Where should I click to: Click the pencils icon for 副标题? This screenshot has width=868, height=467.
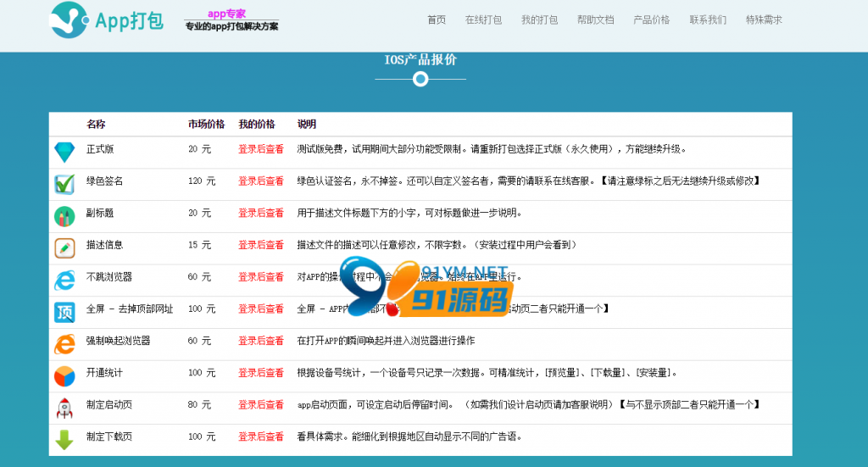click(x=64, y=216)
